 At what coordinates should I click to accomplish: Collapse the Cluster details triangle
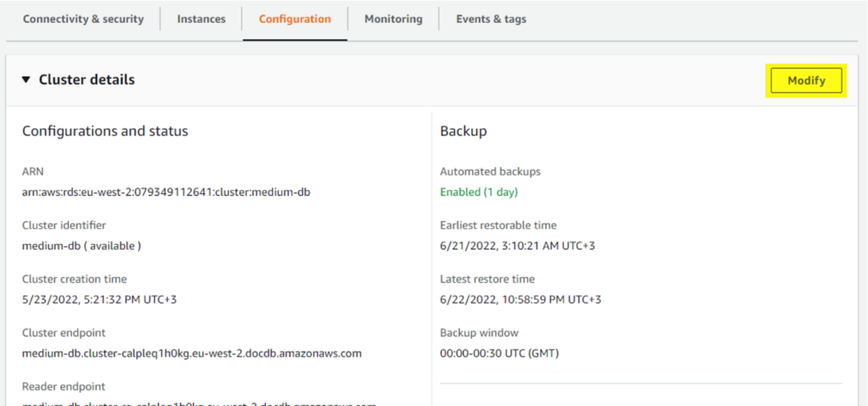pyautogui.click(x=26, y=80)
